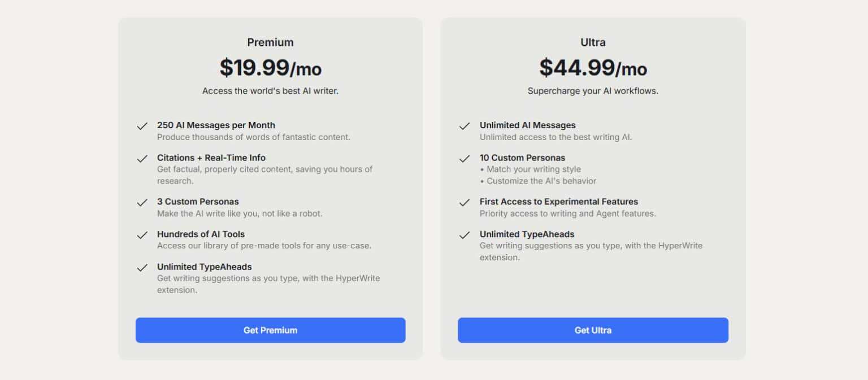Click the Get Premium button
The image size is (868, 380).
click(270, 330)
